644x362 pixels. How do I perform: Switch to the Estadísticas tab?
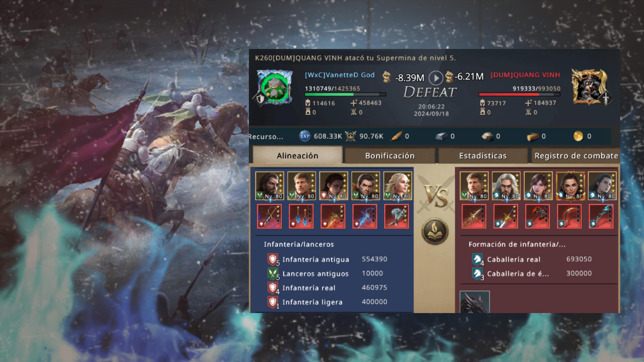click(483, 156)
